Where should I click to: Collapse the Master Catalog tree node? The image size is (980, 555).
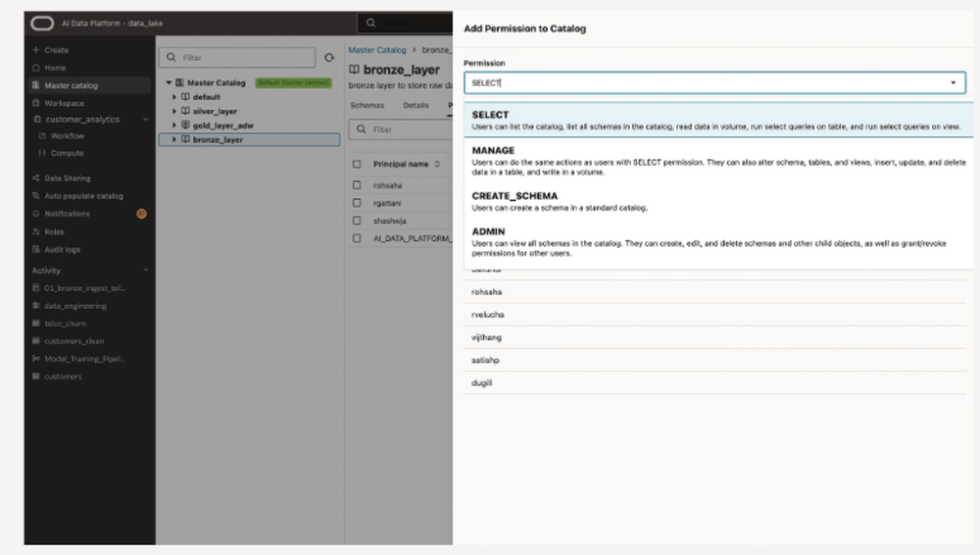(x=168, y=83)
